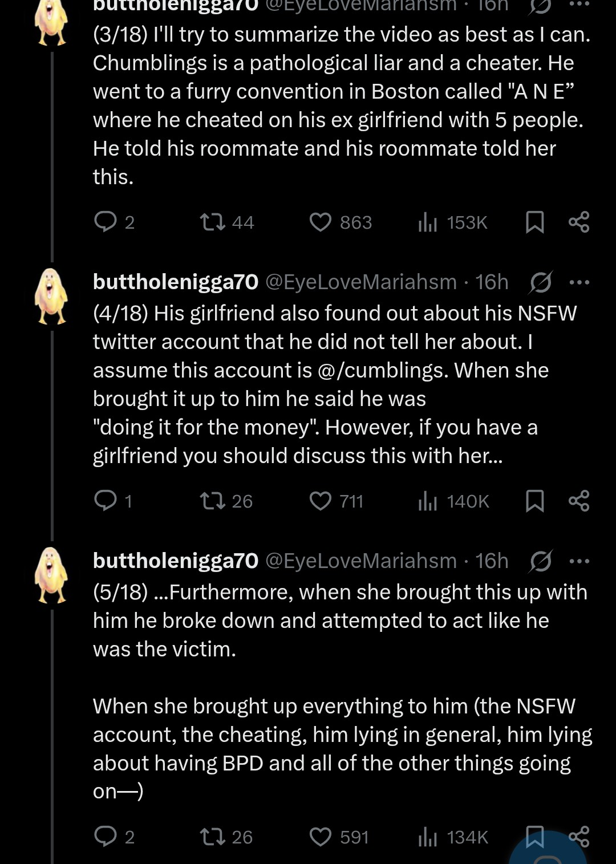
Task: Click the Grok icon on the (5/18) tweet
Action: click(x=541, y=561)
